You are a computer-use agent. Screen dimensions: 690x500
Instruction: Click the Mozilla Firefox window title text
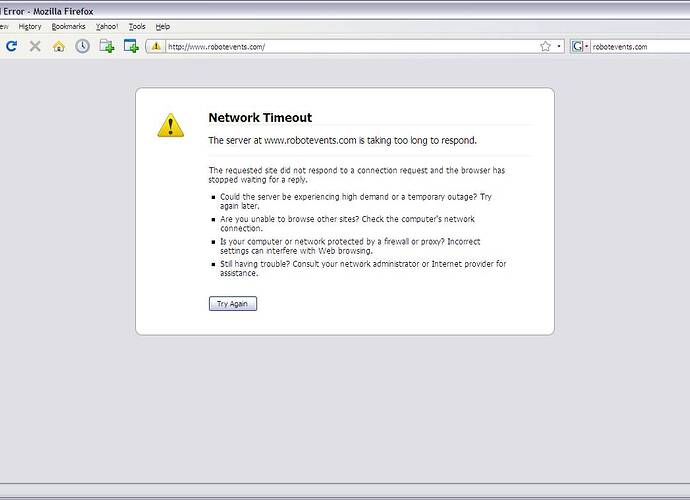[47, 11]
